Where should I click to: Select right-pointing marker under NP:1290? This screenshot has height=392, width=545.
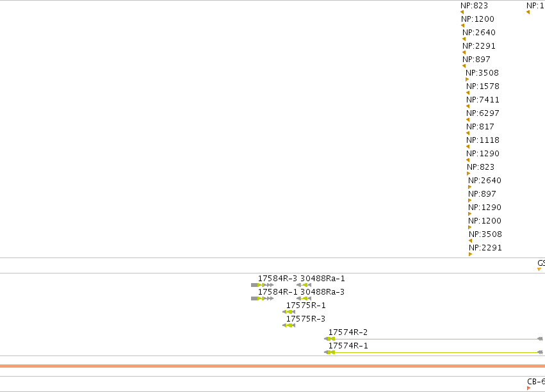(x=470, y=214)
